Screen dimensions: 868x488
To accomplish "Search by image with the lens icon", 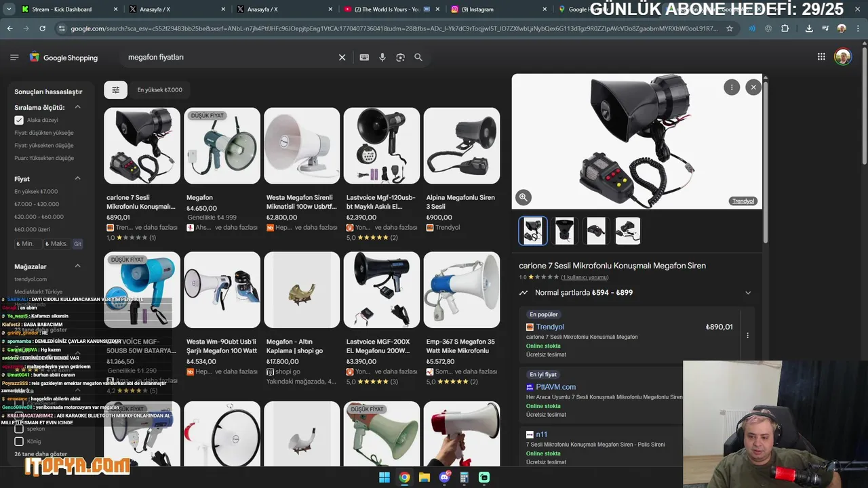I will (x=400, y=58).
